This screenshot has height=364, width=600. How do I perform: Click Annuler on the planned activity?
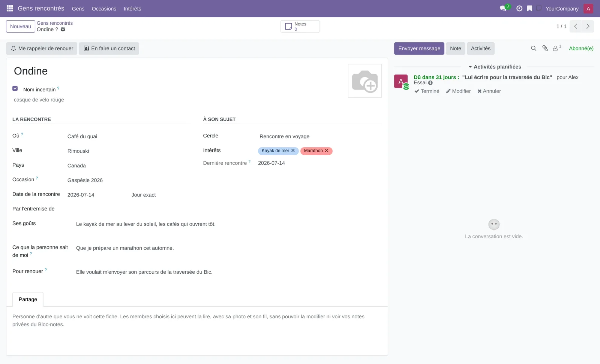pyautogui.click(x=489, y=91)
